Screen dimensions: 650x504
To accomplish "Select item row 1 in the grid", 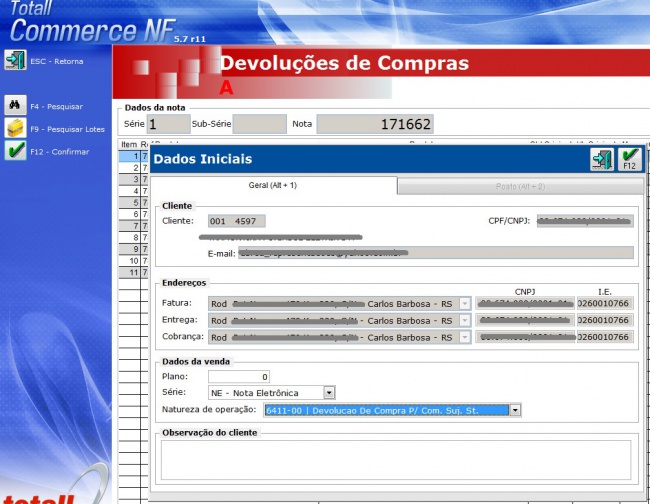I will click(128, 156).
